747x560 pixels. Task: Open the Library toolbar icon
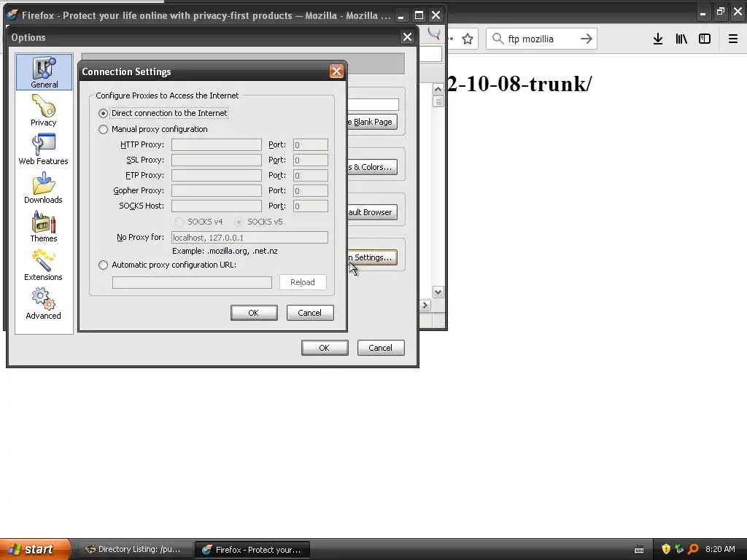(x=681, y=39)
